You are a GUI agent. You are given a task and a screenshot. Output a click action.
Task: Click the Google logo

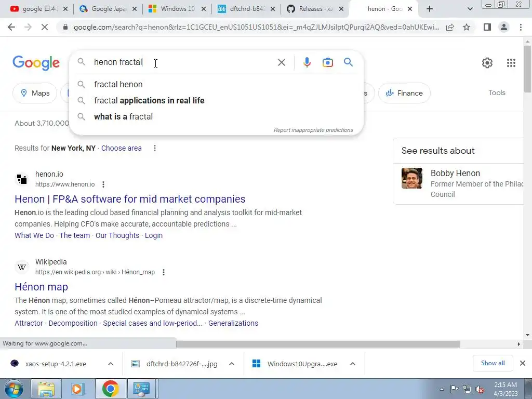point(36,63)
